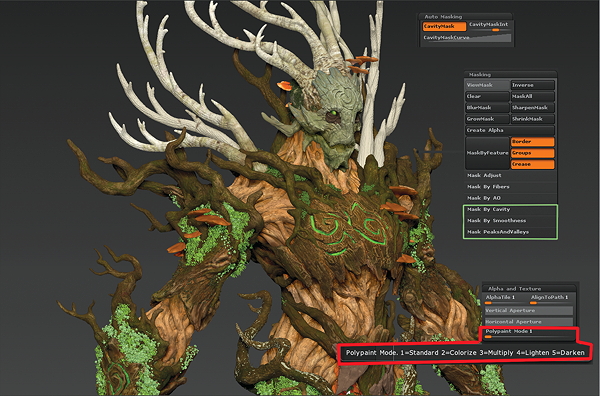
Task: Expand the Mask By AO section
Action: point(510,198)
